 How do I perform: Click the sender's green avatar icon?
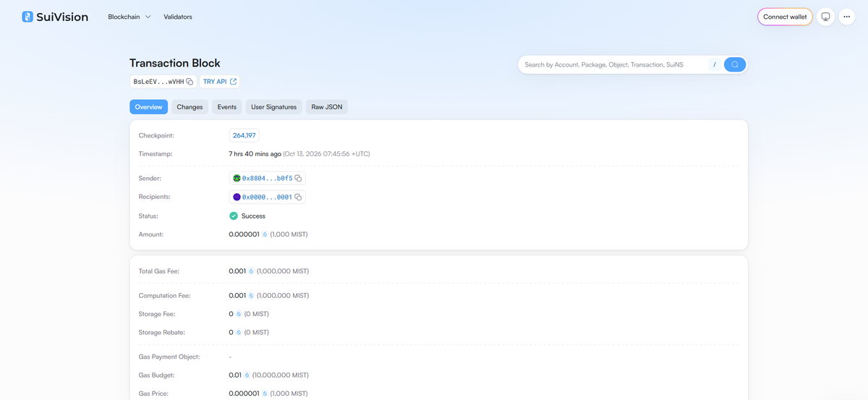pos(237,178)
